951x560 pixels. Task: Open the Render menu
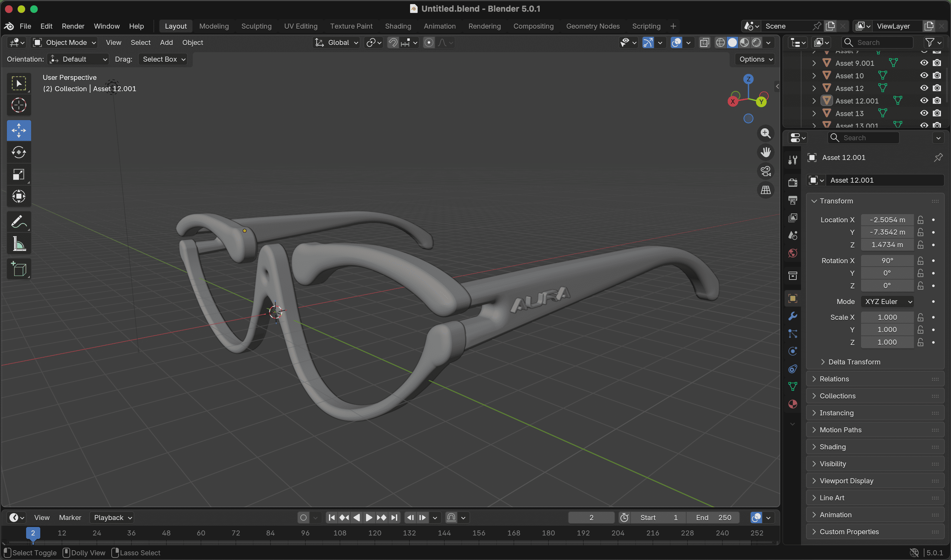73,26
